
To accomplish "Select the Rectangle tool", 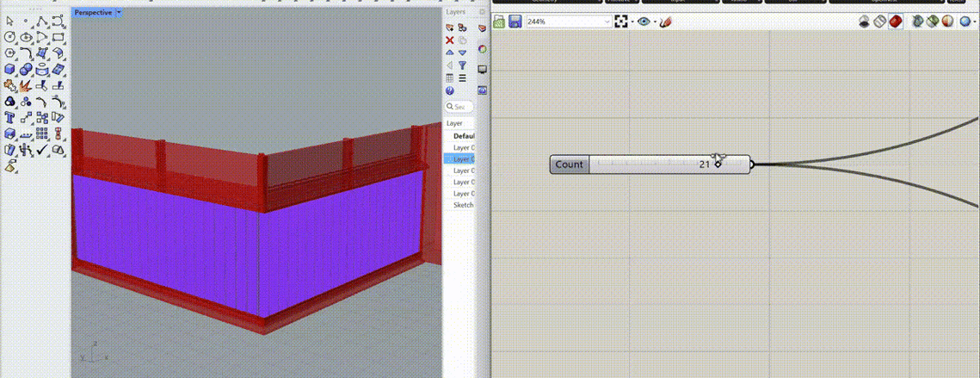I will [x=59, y=37].
